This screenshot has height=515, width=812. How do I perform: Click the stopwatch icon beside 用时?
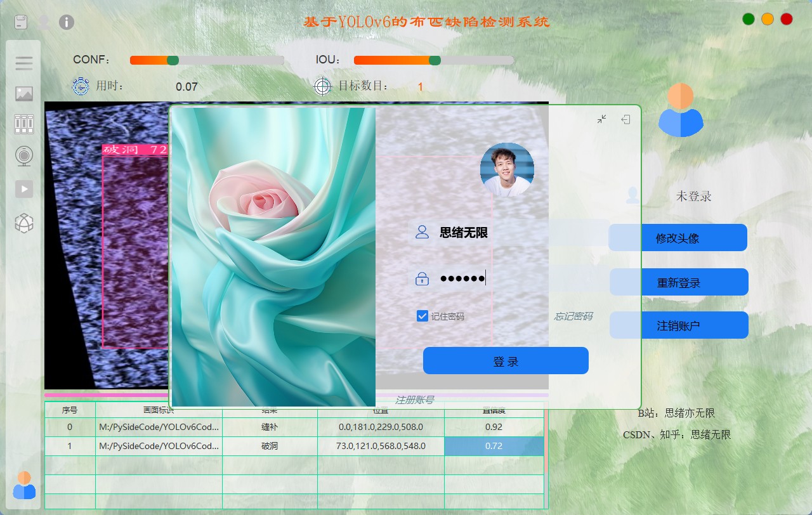tap(81, 86)
